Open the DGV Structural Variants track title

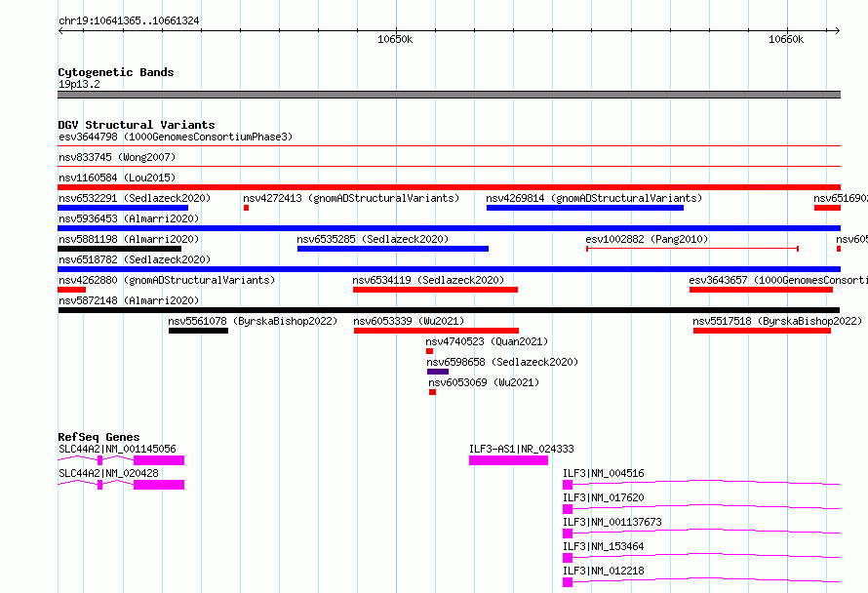pos(137,125)
